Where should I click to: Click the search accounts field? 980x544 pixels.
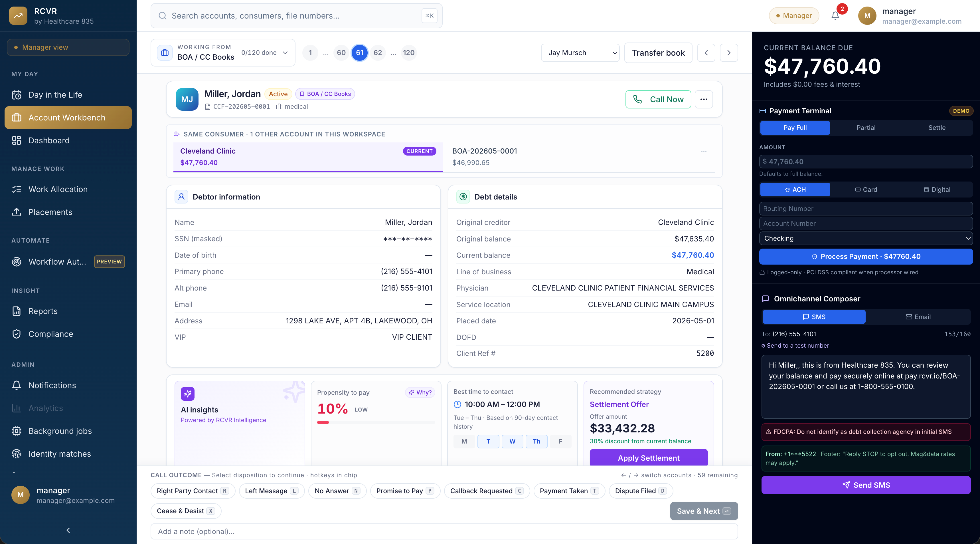[x=296, y=16]
